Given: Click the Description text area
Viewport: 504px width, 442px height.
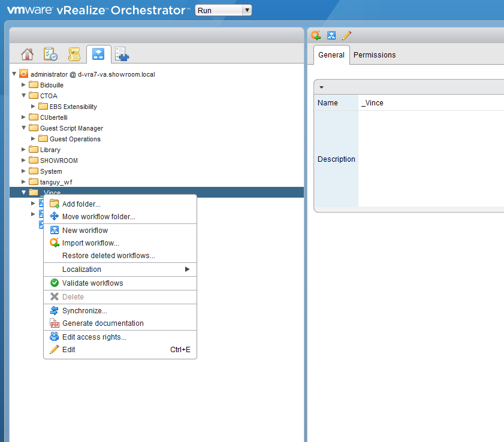Looking at the screenshot, I should [x=431, y=159].
